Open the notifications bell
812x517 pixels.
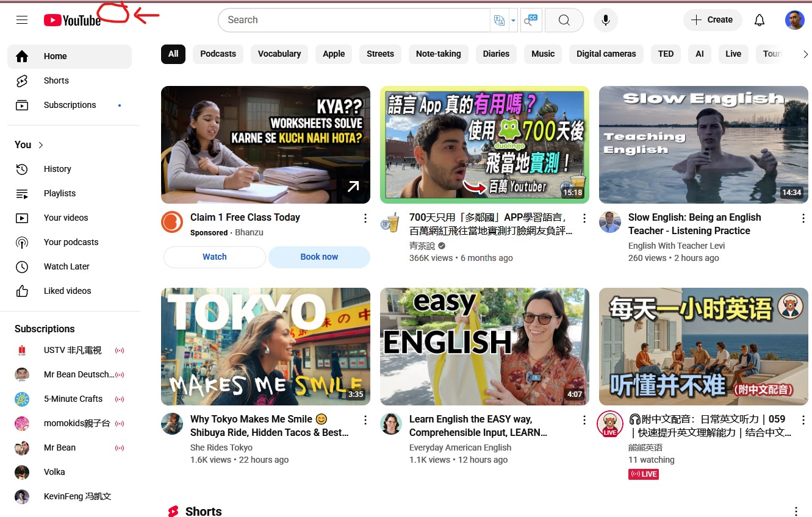pos(760,20)
